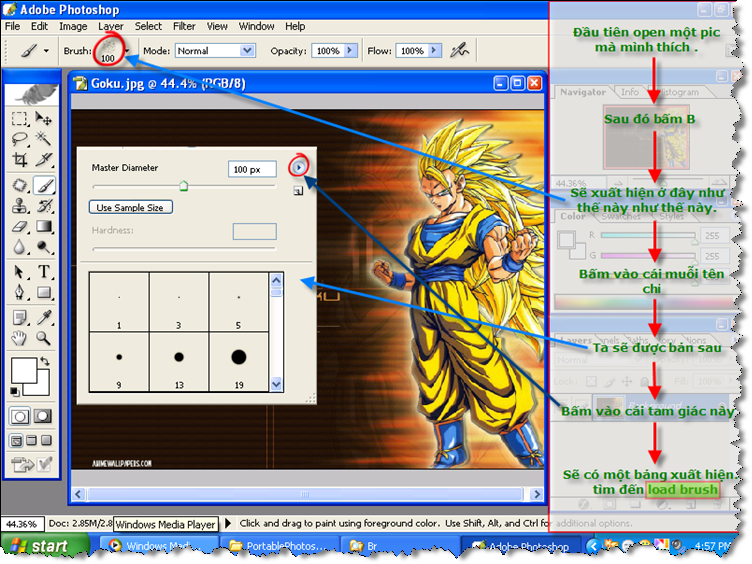
Task: Open the Layer menu
Action: pos(111,26)
